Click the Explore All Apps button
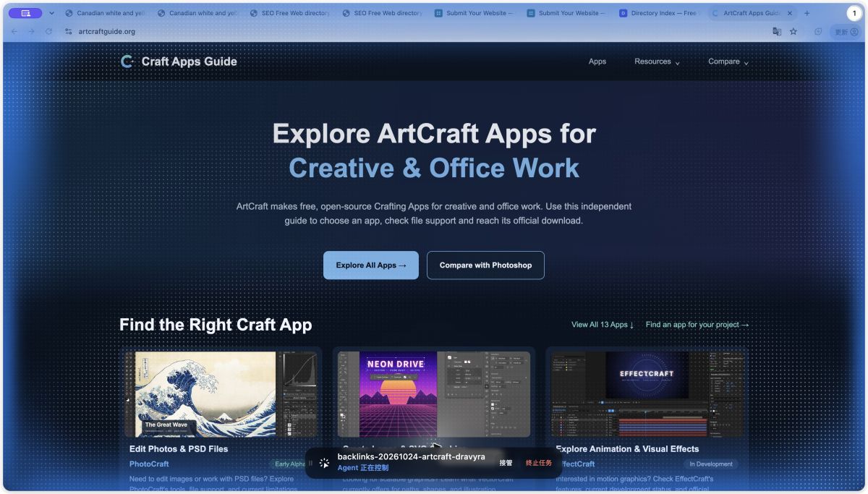The image size is (868, 494). 371,265
